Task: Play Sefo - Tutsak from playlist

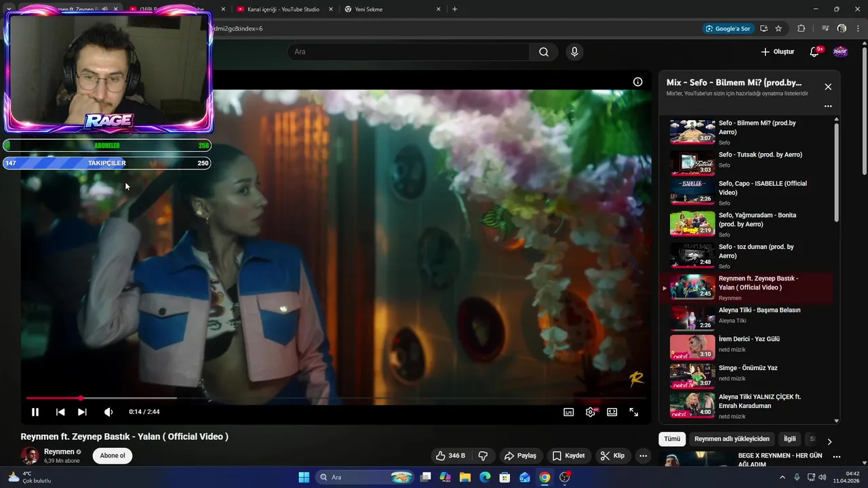Action: [x=746, y=163]
